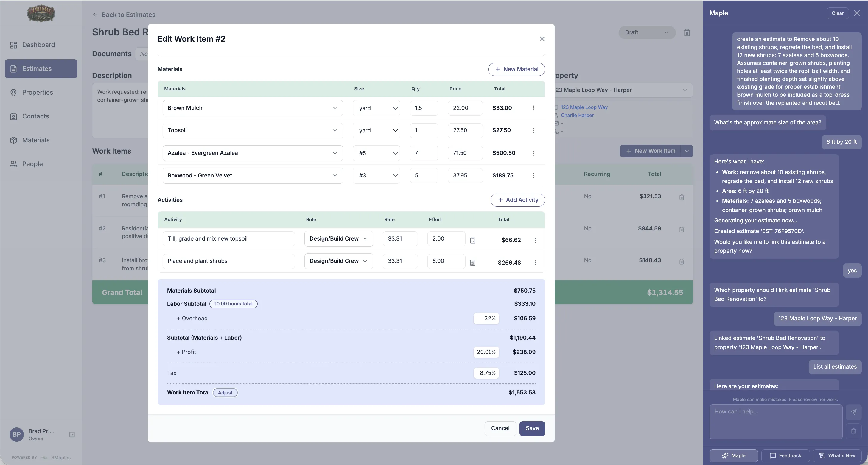Cancel the work item edit
The width and height of the screenshot is (868, 465).
[x=500, y=429]
